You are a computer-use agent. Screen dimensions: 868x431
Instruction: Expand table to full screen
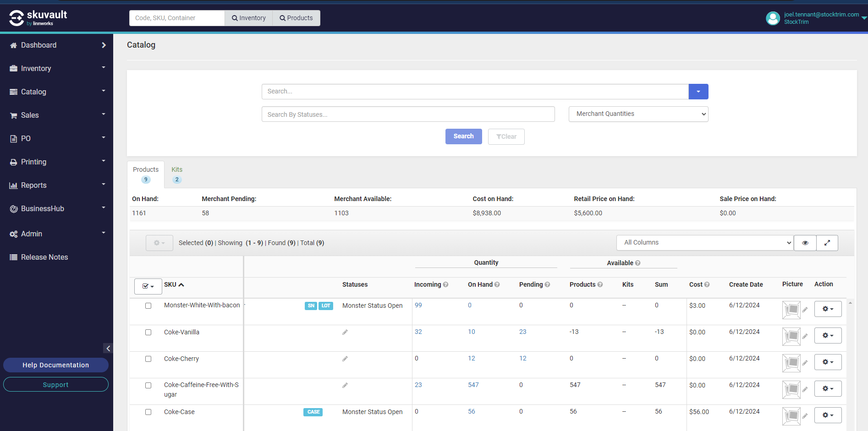827,243
